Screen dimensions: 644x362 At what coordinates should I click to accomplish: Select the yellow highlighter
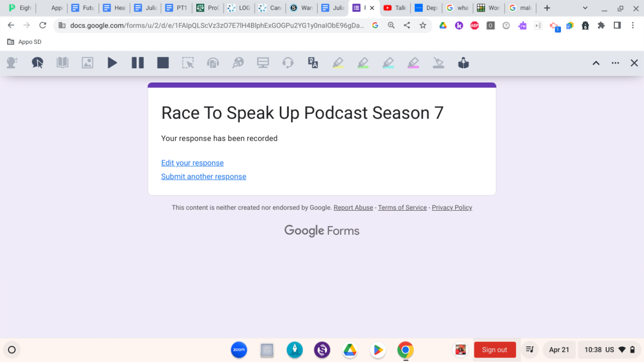(338, 63)
